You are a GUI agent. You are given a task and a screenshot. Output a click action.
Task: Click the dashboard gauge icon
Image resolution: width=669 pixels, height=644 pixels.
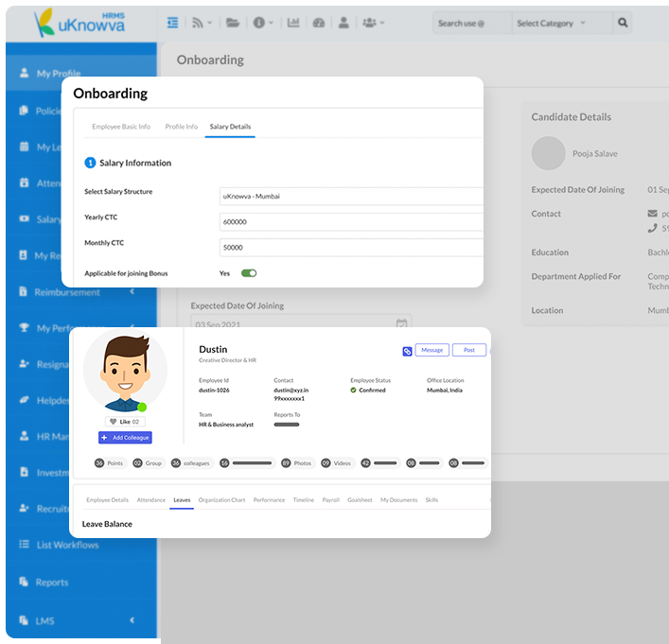318,23
